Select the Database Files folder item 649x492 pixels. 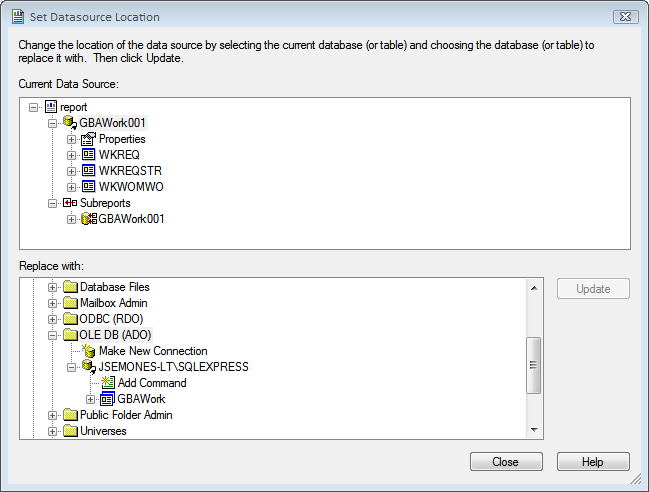[106, 287]
